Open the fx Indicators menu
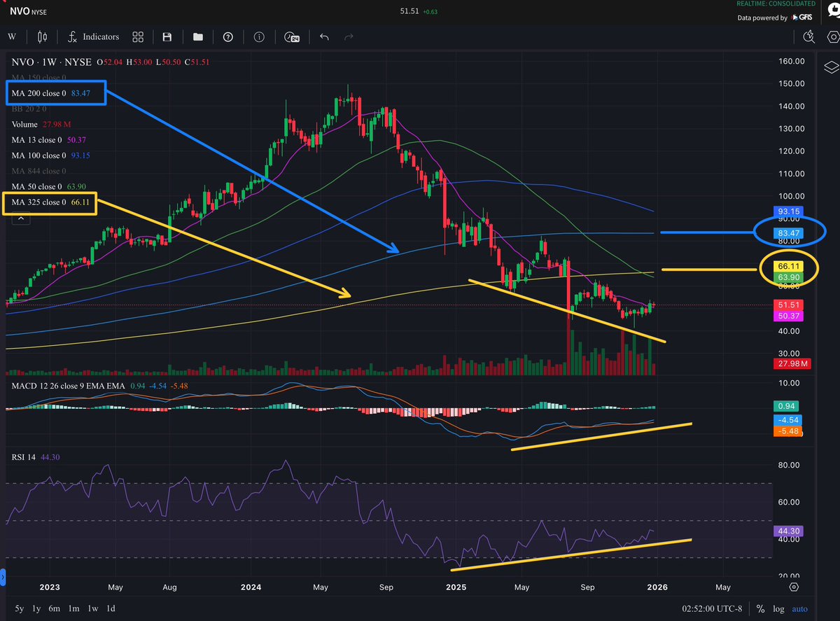The height and width of the screenshot is (621, 840). [94, 37]
